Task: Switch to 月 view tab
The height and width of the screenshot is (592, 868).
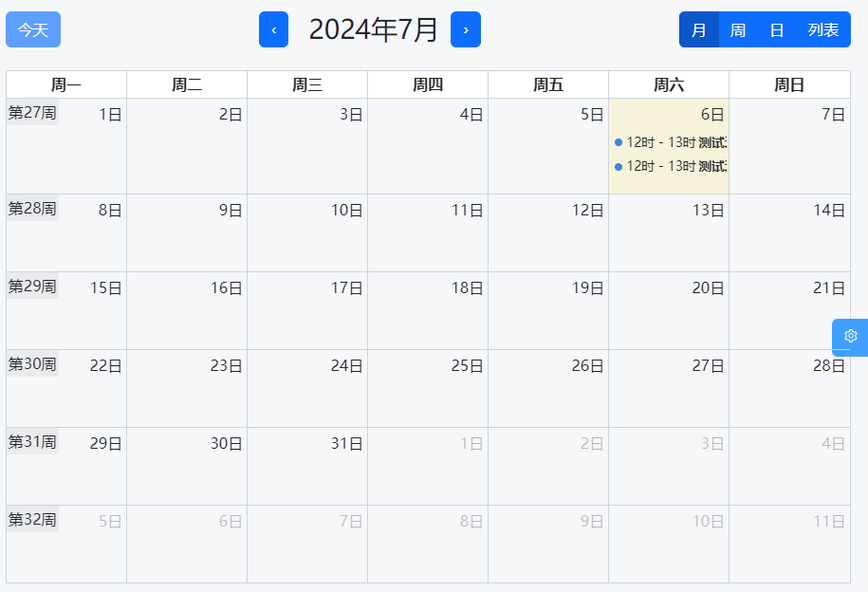Action: (x=699, y=29)
